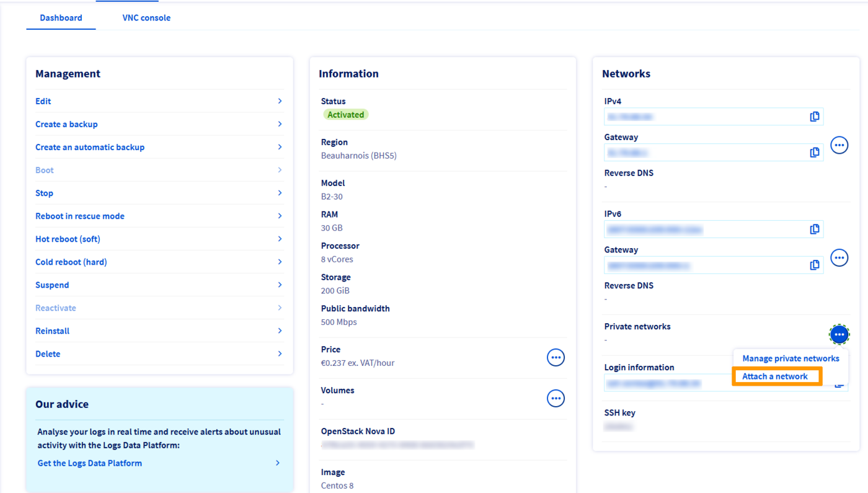Select Manage private networks option
Viewport: 868px width, 493px height.
pyautogui.click(x=790, y=358)
